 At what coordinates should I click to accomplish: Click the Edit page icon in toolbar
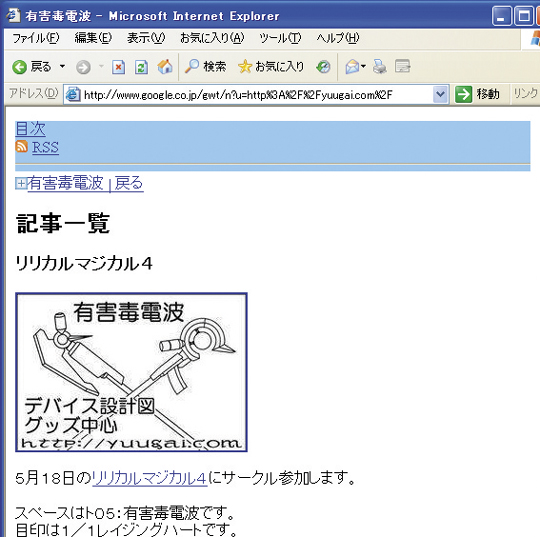[x=403, y=66]
